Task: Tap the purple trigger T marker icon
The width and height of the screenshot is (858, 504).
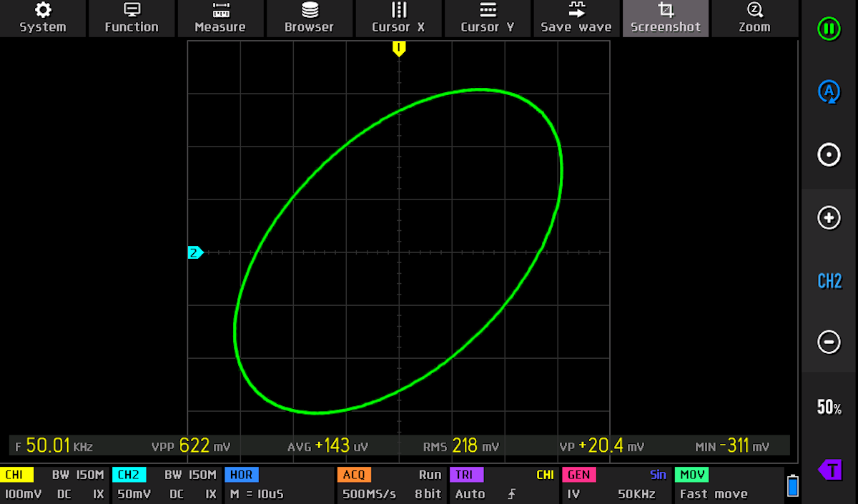Action: pyautogui.click(x=829, y=470)
